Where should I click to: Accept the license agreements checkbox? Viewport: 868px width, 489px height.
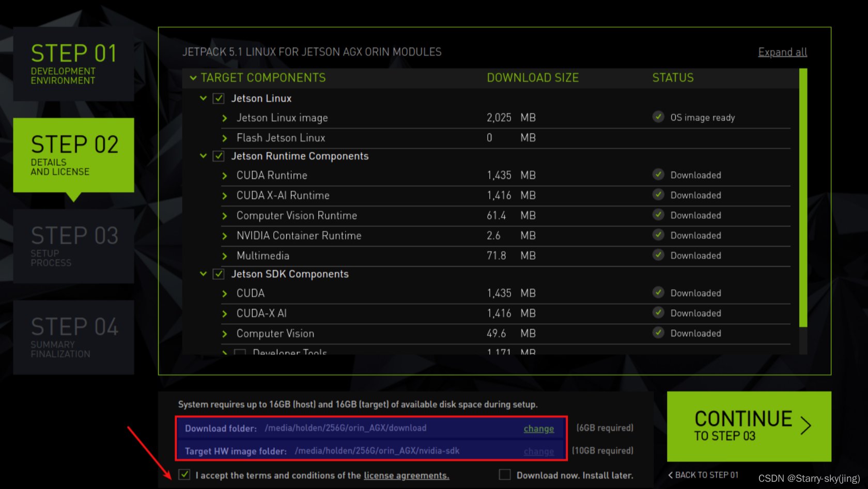pyautogui.click(x=184, y=475)
